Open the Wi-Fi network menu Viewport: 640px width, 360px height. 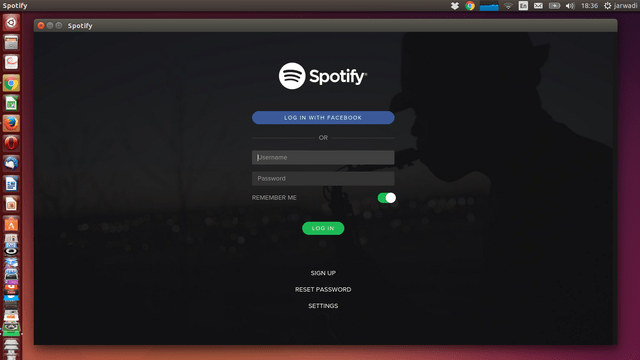[508, 6]
